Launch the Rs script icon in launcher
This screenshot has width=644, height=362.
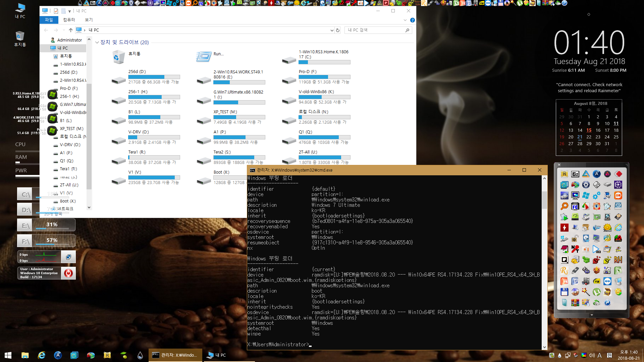(564, 270)
